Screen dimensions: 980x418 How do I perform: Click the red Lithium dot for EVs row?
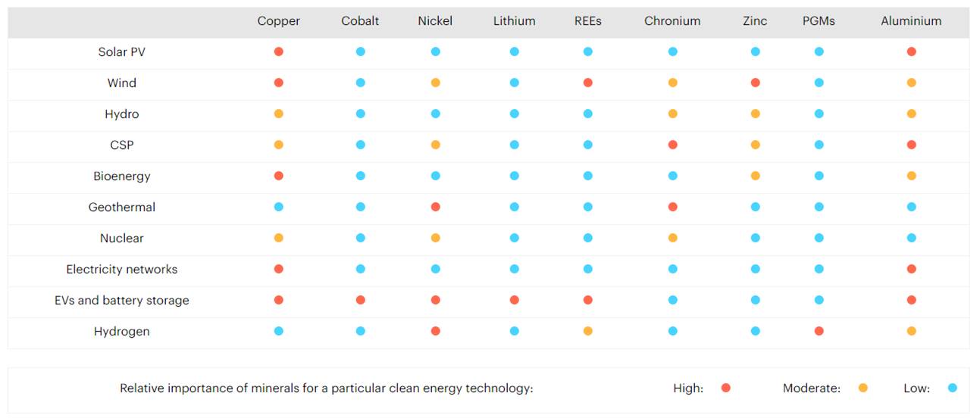point(515,300)
